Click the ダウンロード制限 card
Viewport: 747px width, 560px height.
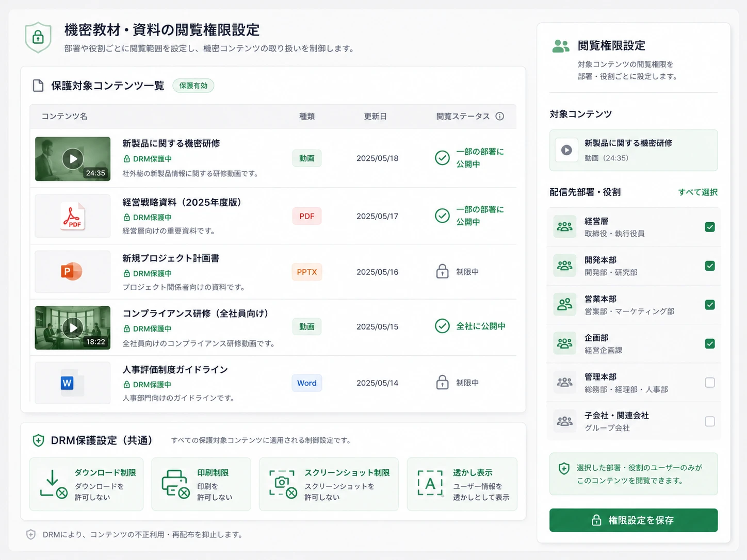click(86, 484)
